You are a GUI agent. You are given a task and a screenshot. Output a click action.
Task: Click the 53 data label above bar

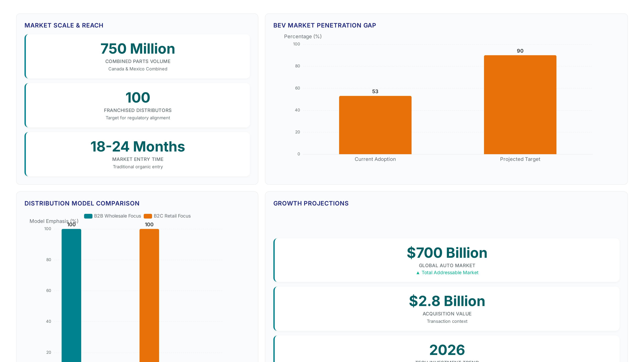(x=375, y=92)
